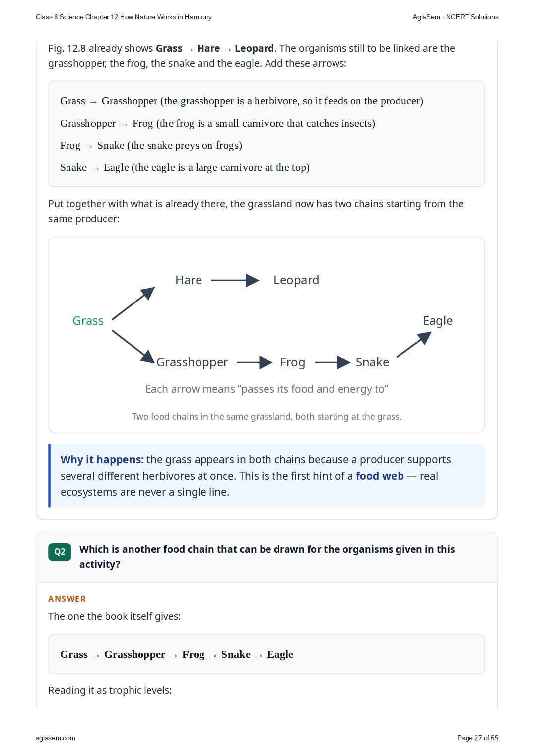The height and width of the screenshot is (756, 534).
Task: Click the bold food web term
Action: 380,476
